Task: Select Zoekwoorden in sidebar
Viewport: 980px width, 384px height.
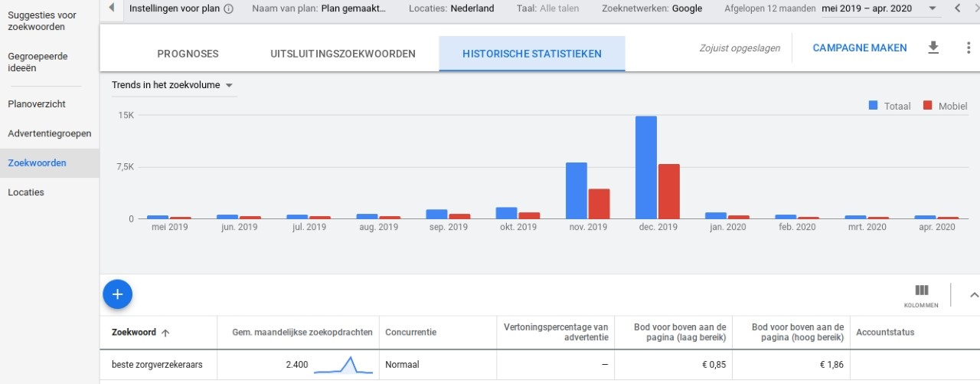Action: coord(50,163)
